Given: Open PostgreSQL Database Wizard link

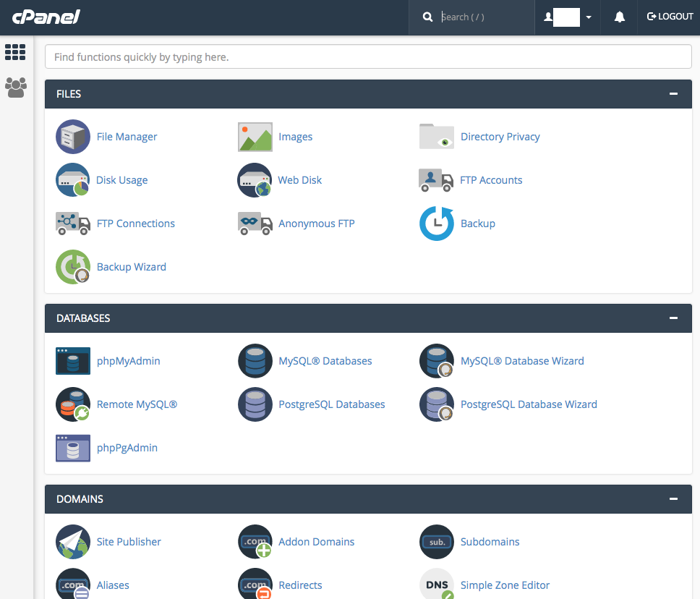Looking at the screenshot, I should point(529,404).
